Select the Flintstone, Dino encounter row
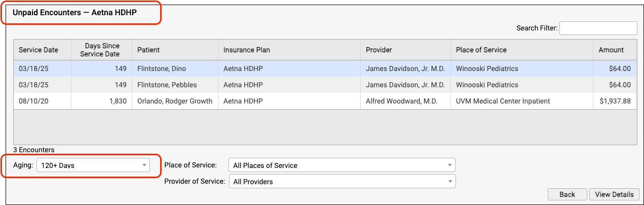 [325, 69]
